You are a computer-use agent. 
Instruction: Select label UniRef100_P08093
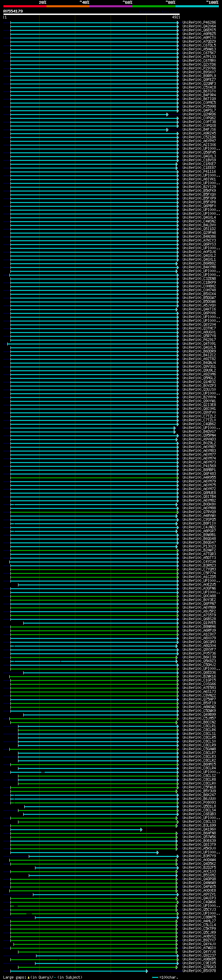[199, 802]
